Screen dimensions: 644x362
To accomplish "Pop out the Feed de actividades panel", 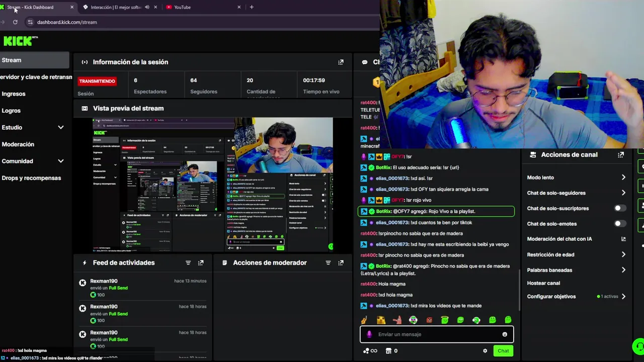I will click(x=201, y=263).
